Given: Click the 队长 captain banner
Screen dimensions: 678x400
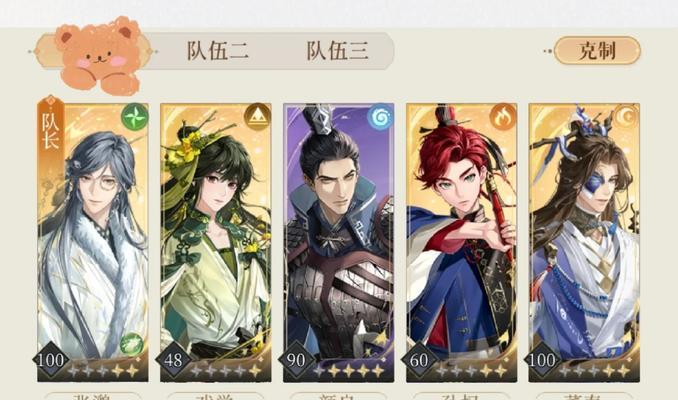Looking at the screenshot, I should 51,130.
